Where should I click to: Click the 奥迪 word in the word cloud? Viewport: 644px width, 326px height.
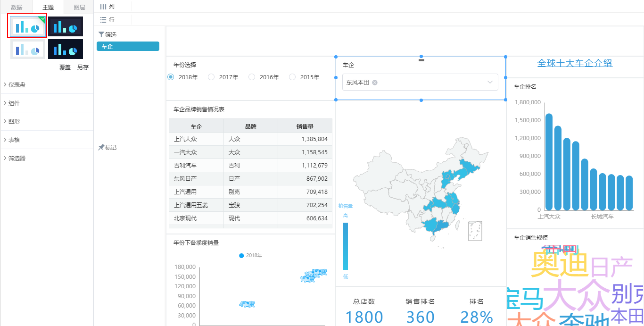(x=560, y=264)
